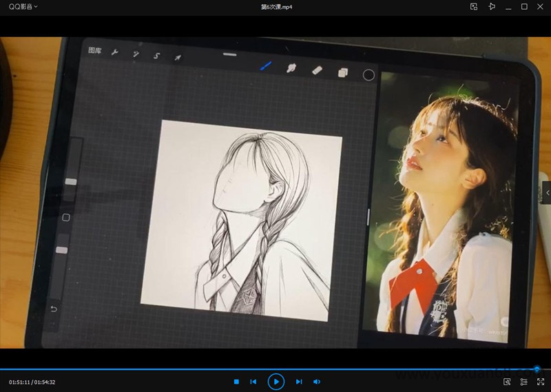Open the QQ影音 main menu dropdown
Viewport: 551px width, 392px height.
tap(23, 6)
